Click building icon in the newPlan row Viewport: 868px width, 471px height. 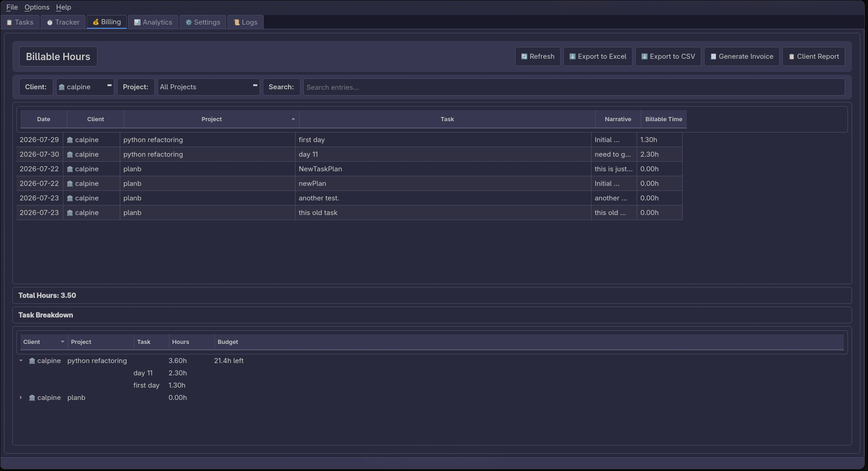click(70, 184)
